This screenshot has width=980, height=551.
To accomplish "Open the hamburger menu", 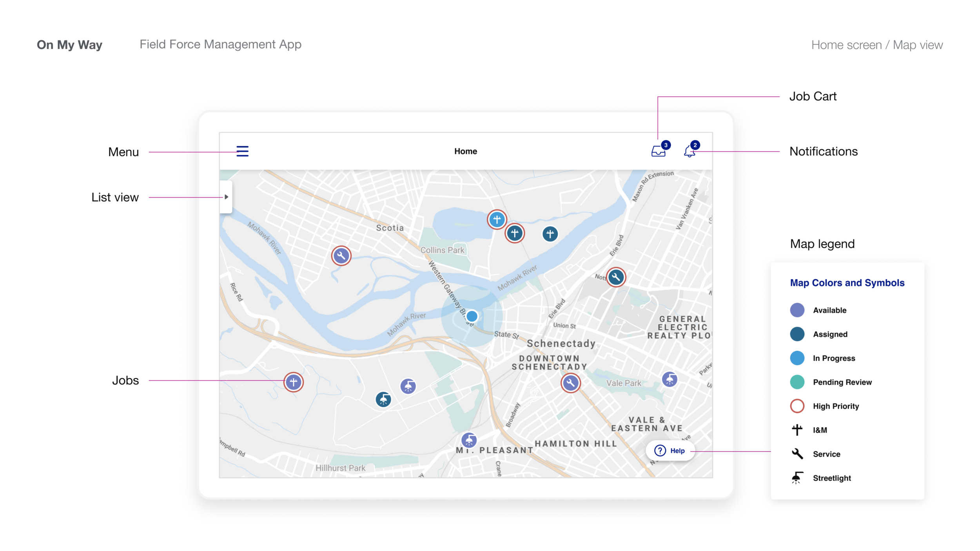I will point(242,151).
